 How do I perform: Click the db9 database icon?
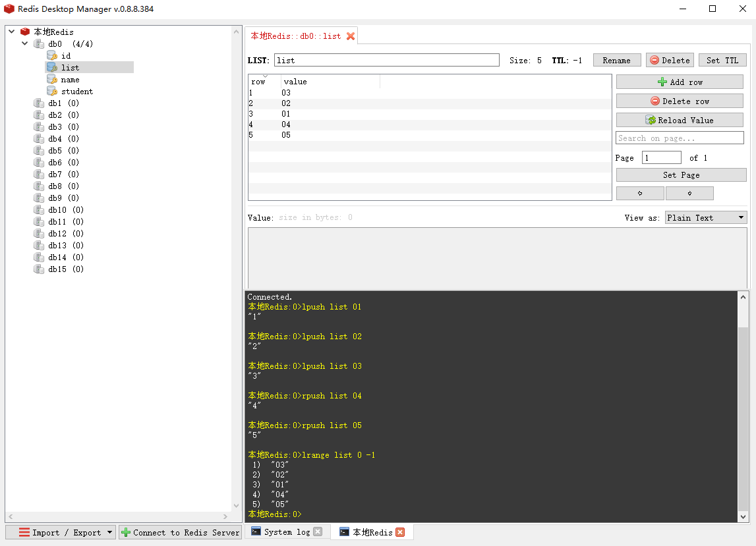coord(39,198)
